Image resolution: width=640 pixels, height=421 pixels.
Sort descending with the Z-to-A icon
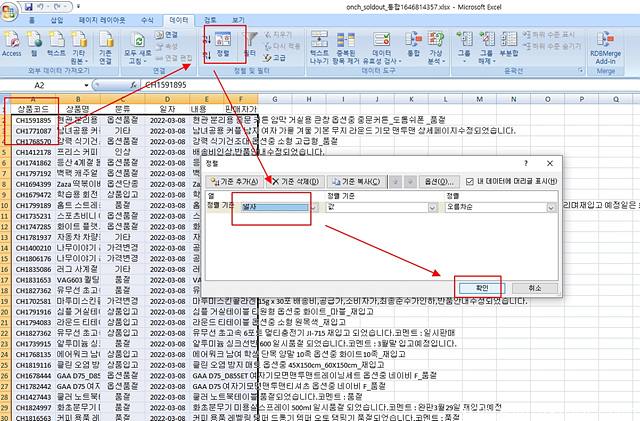coord(207,55)
